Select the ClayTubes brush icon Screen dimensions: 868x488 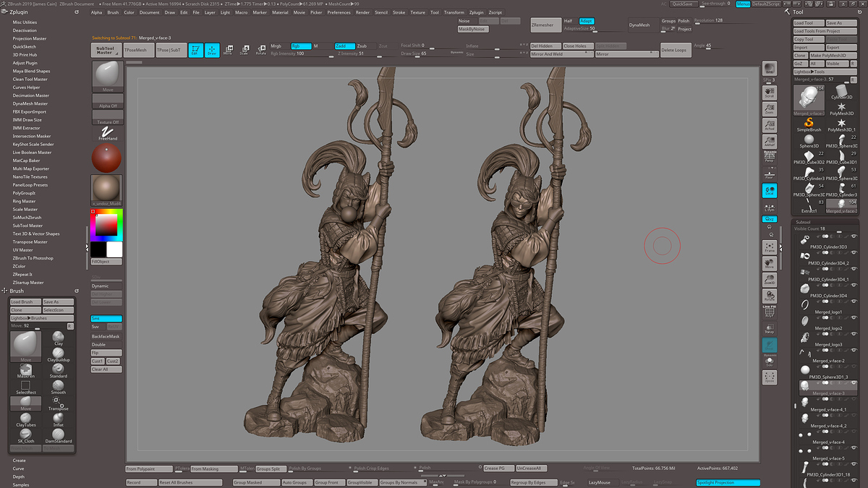(26, 421)
